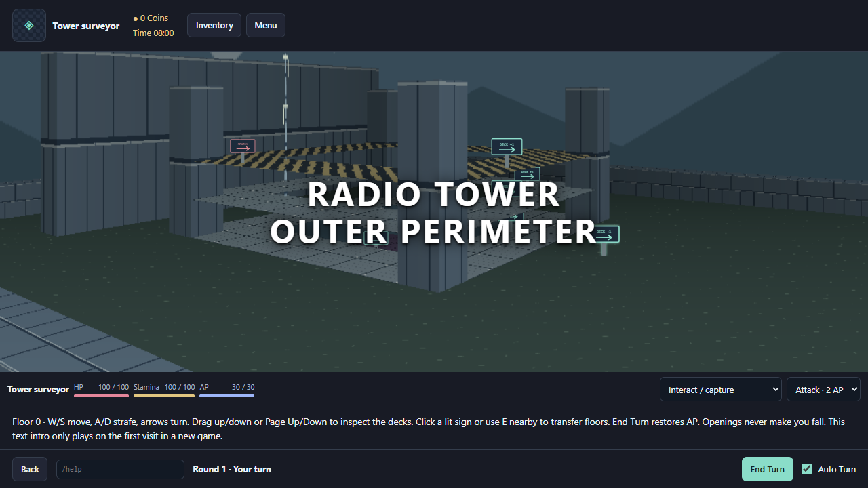Viewport: 868px width, 488px height.
Task: Open the Inventory panel
Action: tap(214, 25)
